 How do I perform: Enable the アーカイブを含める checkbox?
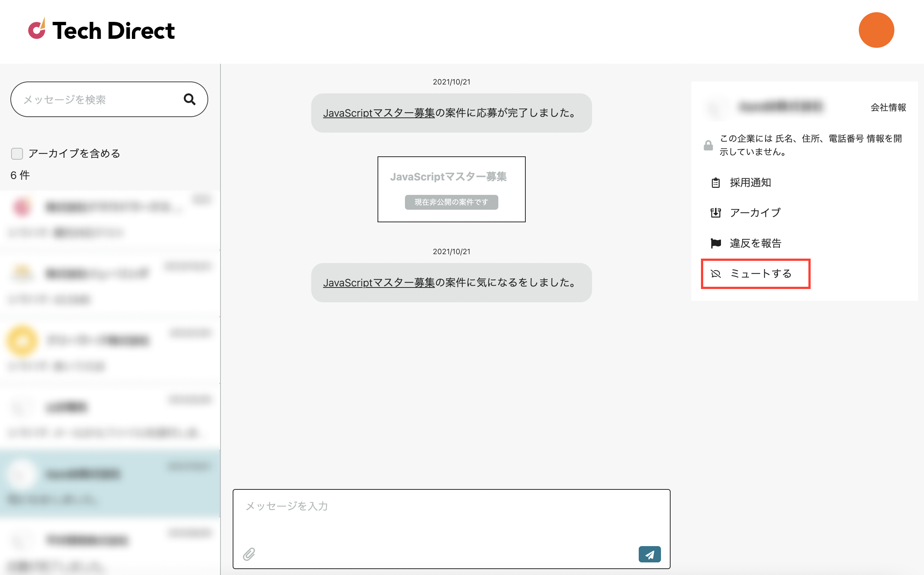pos(17,153)
